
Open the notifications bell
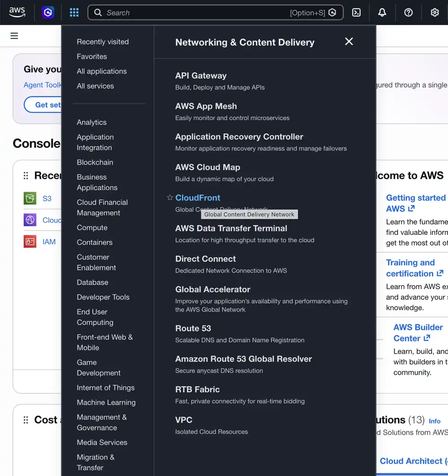point(382,13)
